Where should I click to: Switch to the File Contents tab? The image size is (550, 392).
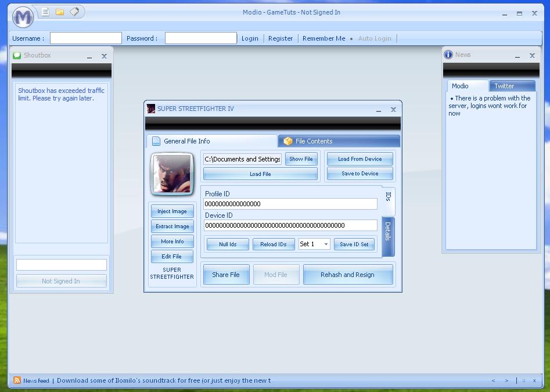pyautogui.click(x=339, y=141)
